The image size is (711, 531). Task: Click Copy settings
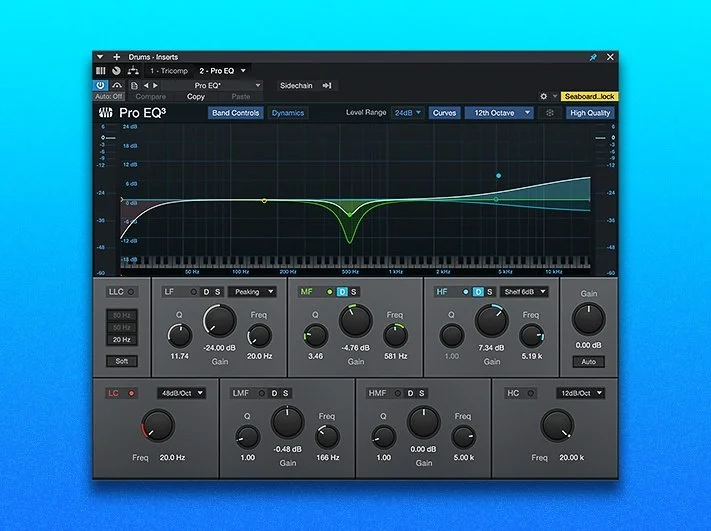pyautogui.click(x=195, y=97)
